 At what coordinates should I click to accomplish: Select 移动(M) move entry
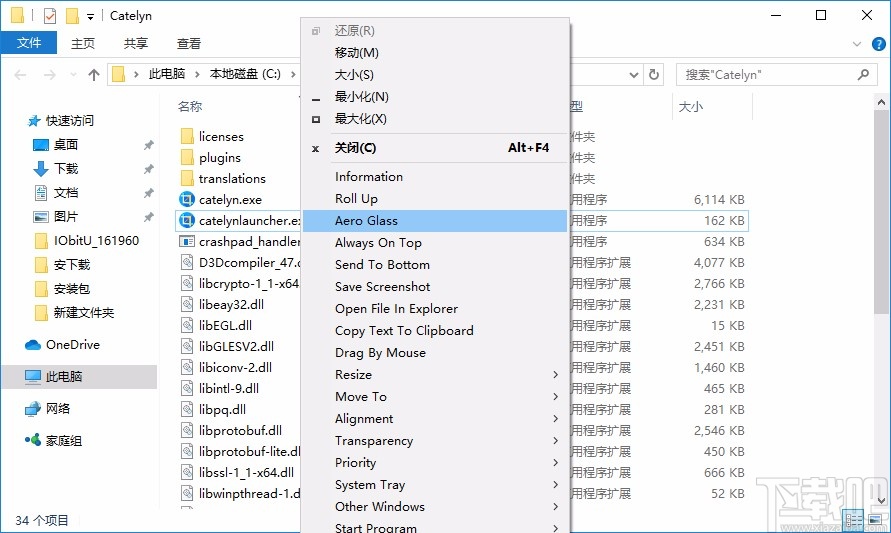click(x=435, y=53)
